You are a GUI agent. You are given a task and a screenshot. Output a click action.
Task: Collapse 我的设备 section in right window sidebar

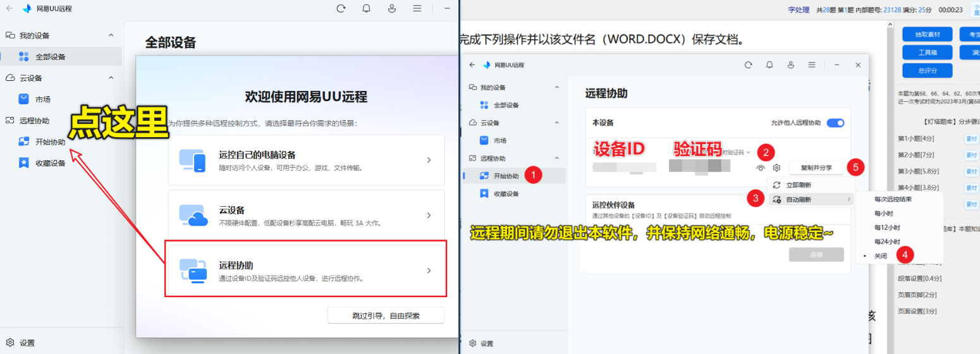556,87
